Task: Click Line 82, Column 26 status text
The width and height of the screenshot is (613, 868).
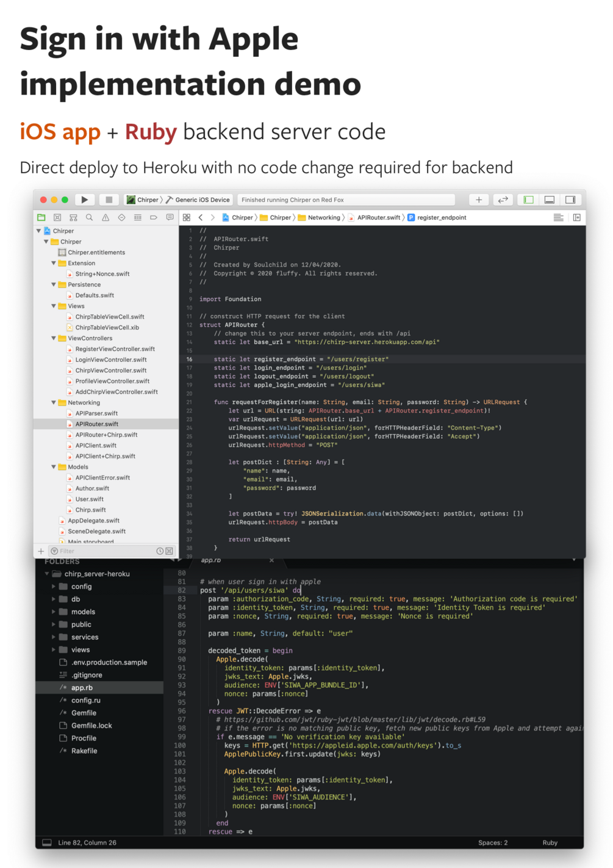Action: 87,843
